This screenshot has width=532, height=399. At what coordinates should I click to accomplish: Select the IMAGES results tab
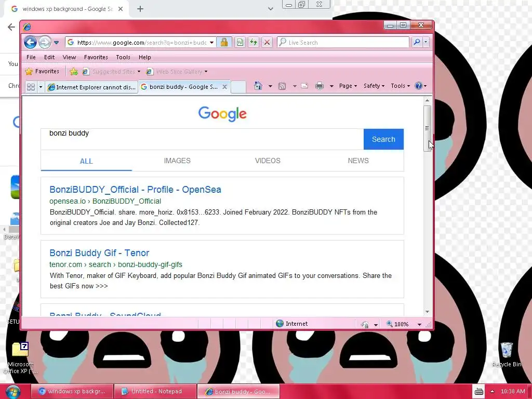click(x=177, y=161)
